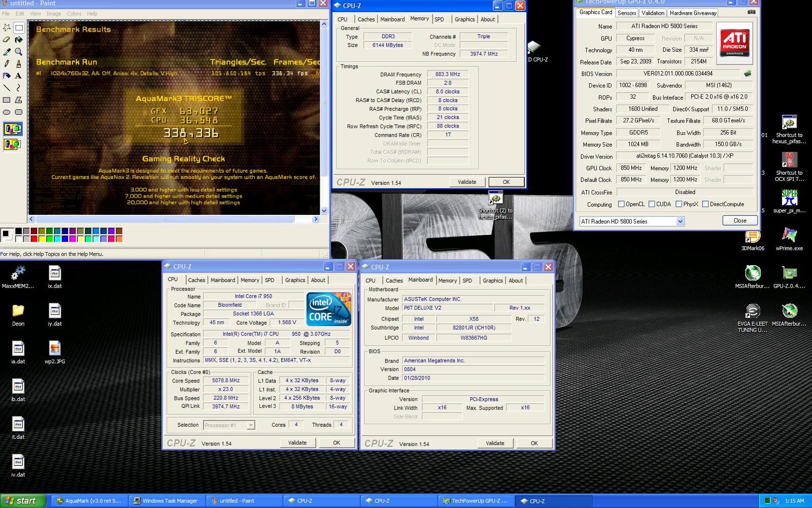Open the Hardware Giveaway tab in GPU-Z
This screenshot has height=508, width=812.
click(x=693, y=13)
